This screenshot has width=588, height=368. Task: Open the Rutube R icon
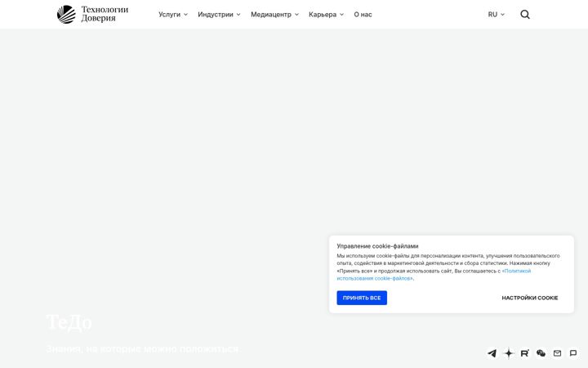[524, 353]
